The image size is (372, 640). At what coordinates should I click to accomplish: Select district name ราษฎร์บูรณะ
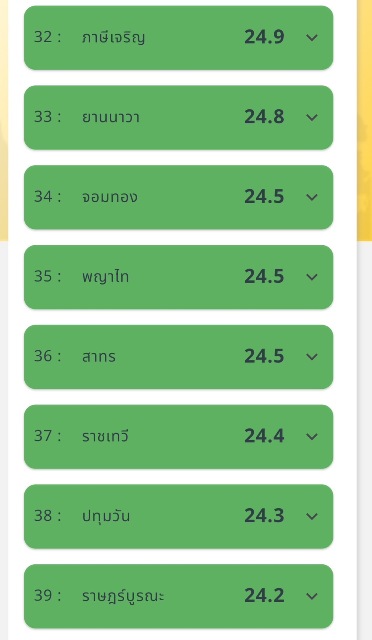click(x=123, y=596)
